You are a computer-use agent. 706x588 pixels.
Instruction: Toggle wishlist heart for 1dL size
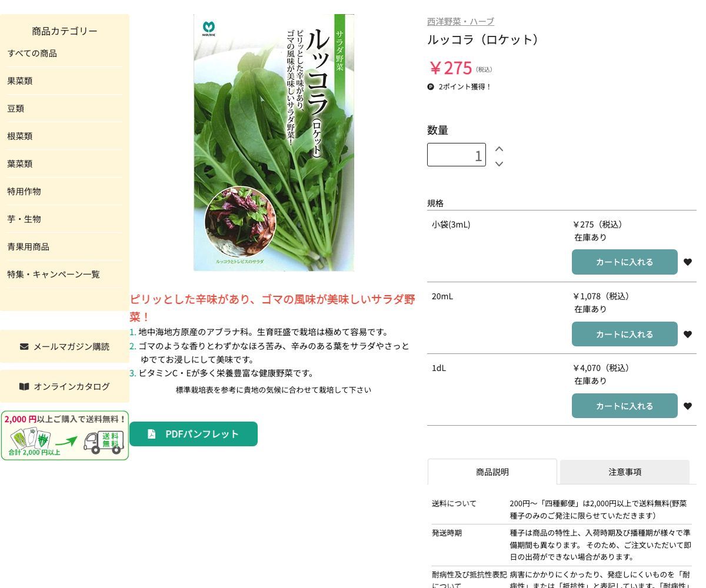[687, 406]
